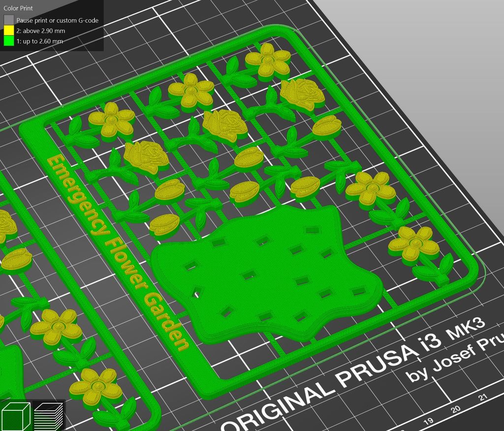Click the green tool 1 color swatch
This screenshot has width=504, height=431.
(x=8, y=41)
